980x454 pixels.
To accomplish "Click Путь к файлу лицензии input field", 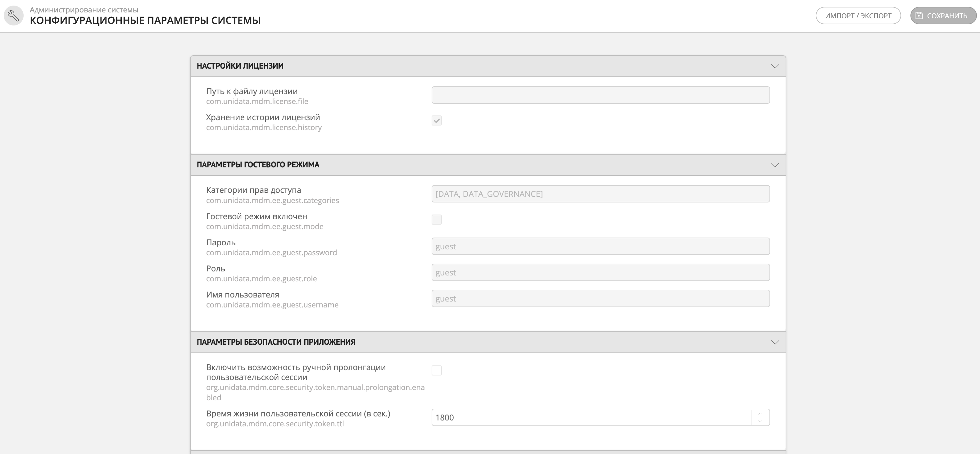I will (x=600, y=95).
